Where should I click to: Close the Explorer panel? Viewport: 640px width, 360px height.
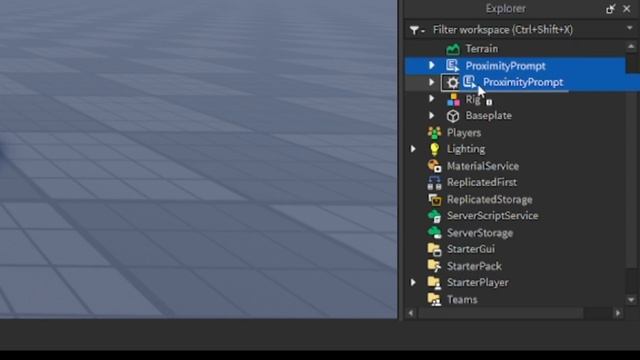tap(627, 9)
